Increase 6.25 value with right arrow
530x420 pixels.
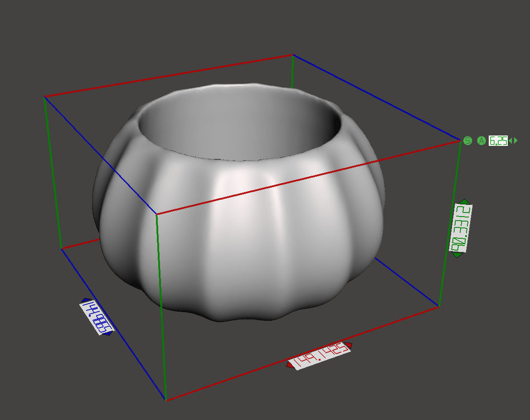[x=515, y=140]
